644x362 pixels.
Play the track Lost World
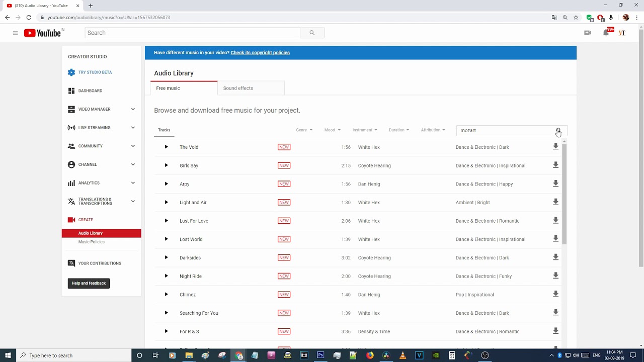click(x=166, y=239)
